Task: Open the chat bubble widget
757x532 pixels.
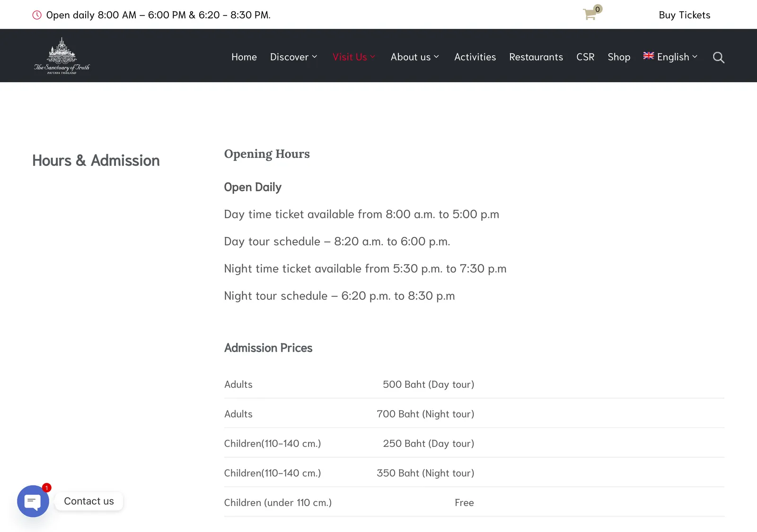Action: click(x=33, y=501)
